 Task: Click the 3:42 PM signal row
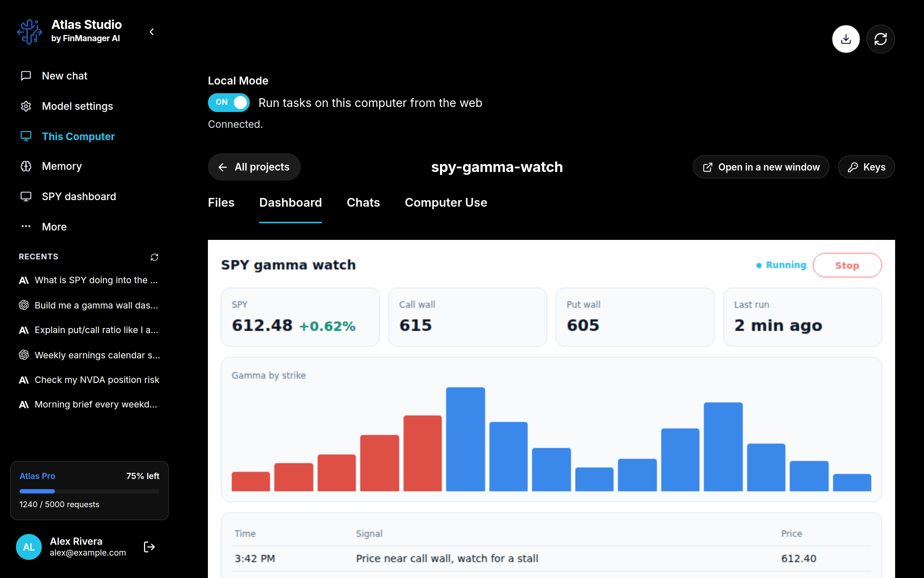pos(552,558)
